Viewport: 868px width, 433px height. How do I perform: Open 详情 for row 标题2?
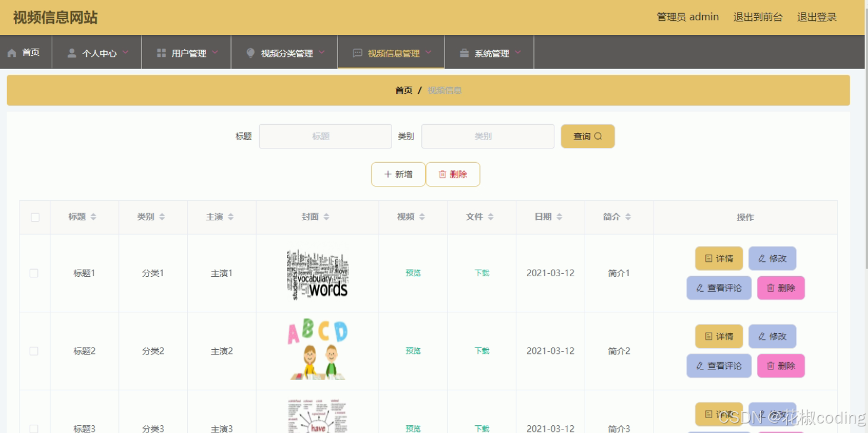point(719,336)
